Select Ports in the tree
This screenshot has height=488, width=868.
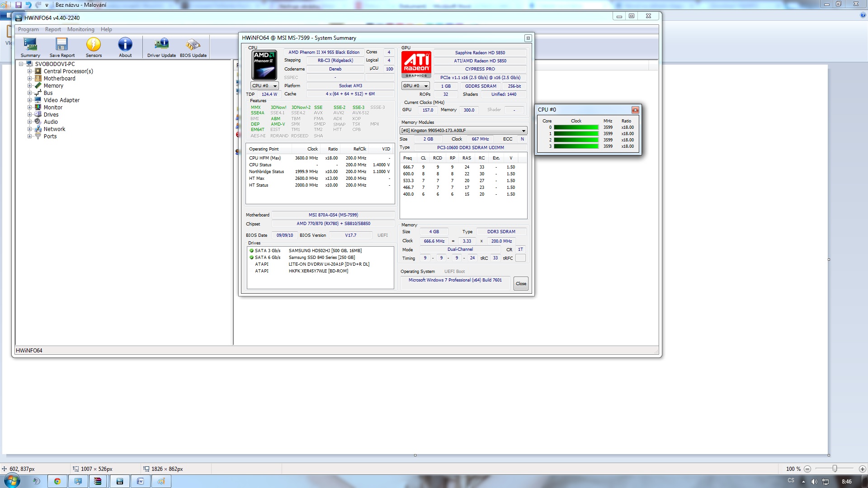point(50,136)
